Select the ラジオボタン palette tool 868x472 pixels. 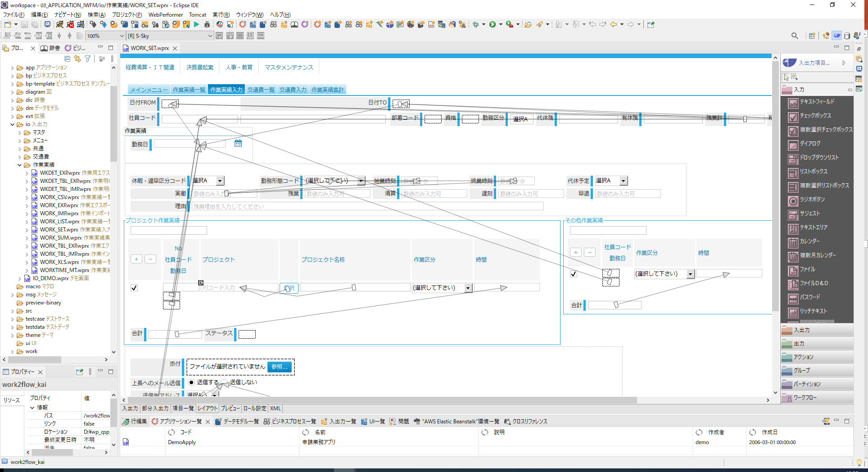812,200
